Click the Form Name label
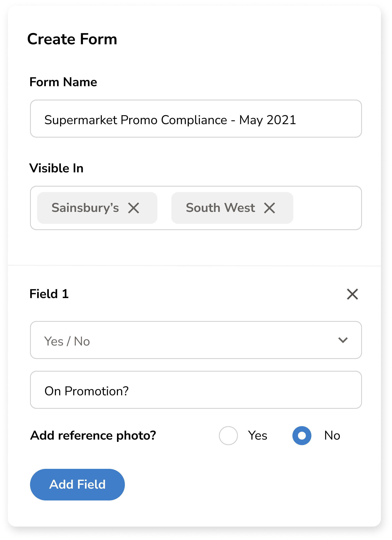This screenshot has height=540, width=392. 63,82
